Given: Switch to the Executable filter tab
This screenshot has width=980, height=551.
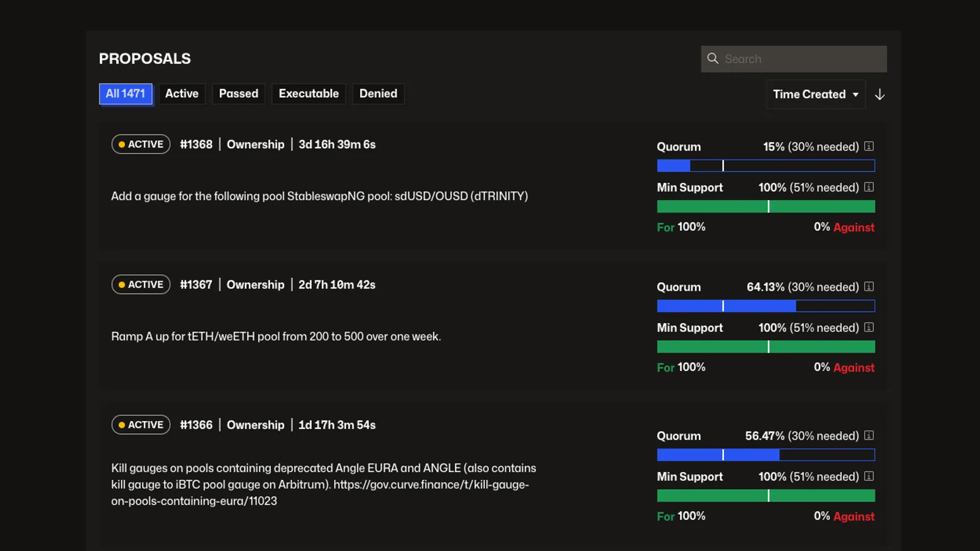Looking at the screenshot, I should click(x=309, y=94).
